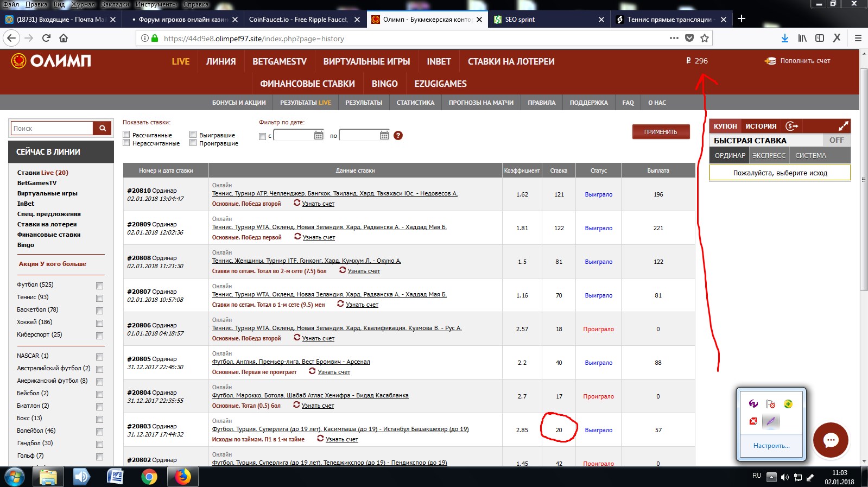Check the Хоккей (186) checkbox
Image resolution: width=868 pixels, height=487 pixels.
click(x=99, y=323)
